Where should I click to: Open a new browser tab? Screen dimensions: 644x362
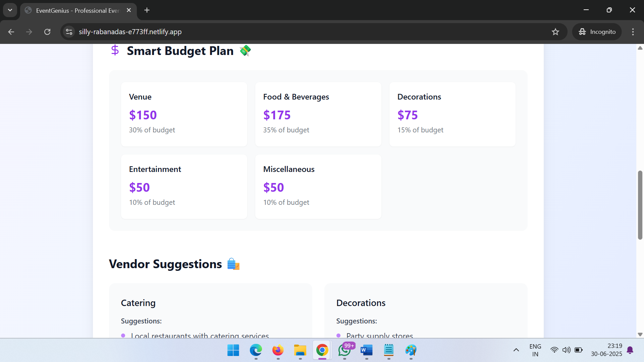pos(147,10)
